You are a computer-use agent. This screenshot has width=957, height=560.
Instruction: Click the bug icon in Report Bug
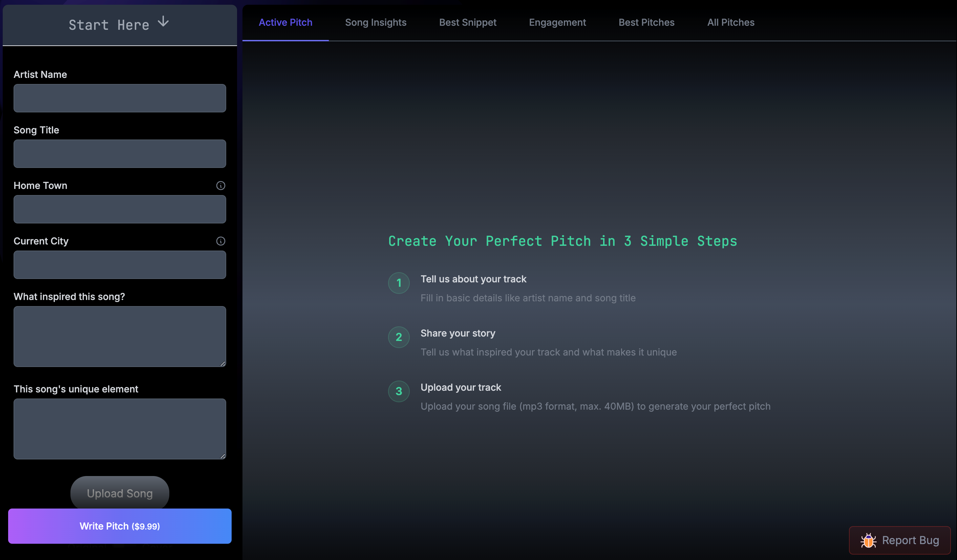[868, 540]
